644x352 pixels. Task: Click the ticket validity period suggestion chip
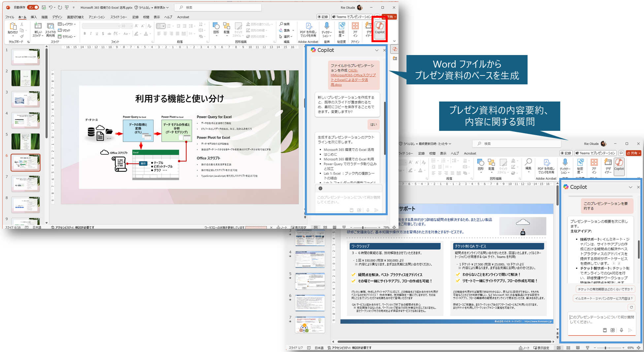pyautogui.click(x=605, y=289)
